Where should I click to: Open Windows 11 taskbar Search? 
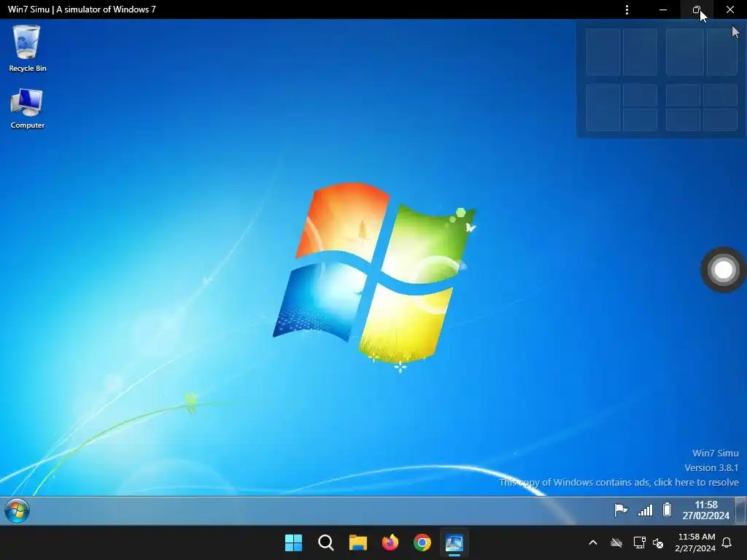point(326,542)
